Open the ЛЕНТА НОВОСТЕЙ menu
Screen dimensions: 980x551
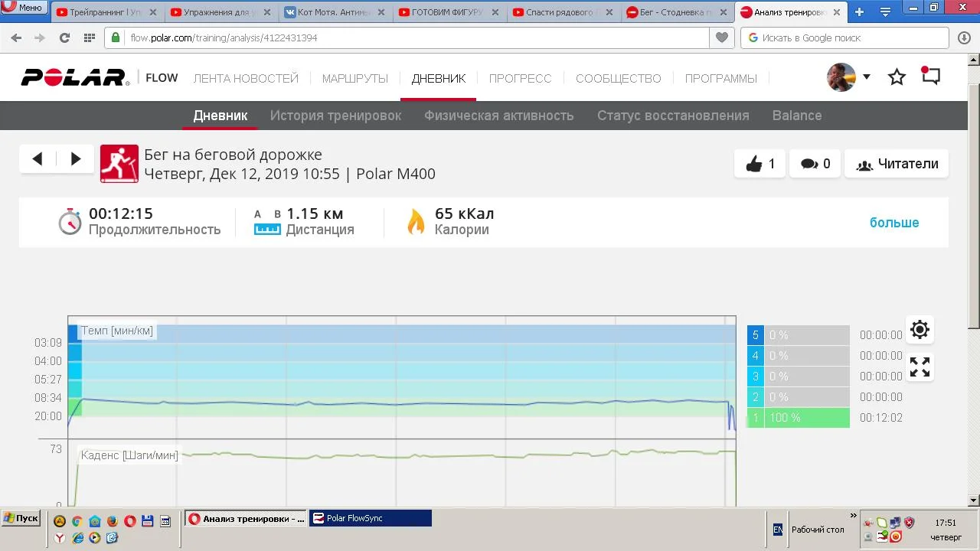246,78
